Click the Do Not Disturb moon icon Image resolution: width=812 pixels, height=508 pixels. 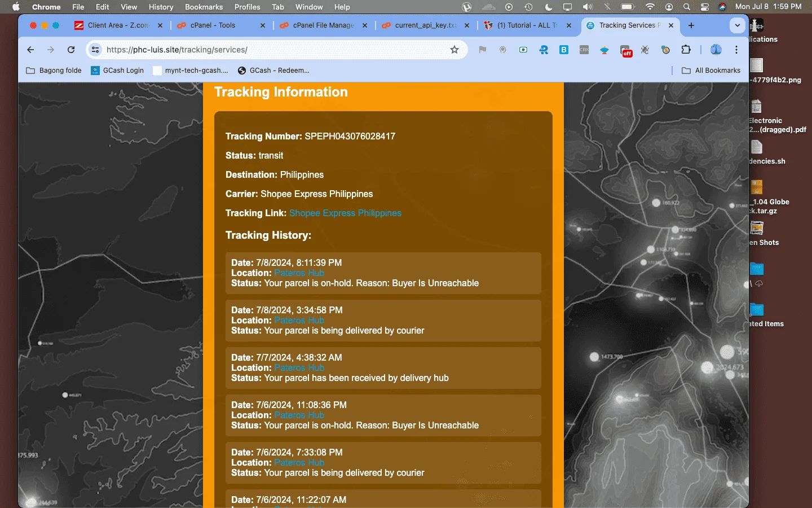click(x=549, y=7)
